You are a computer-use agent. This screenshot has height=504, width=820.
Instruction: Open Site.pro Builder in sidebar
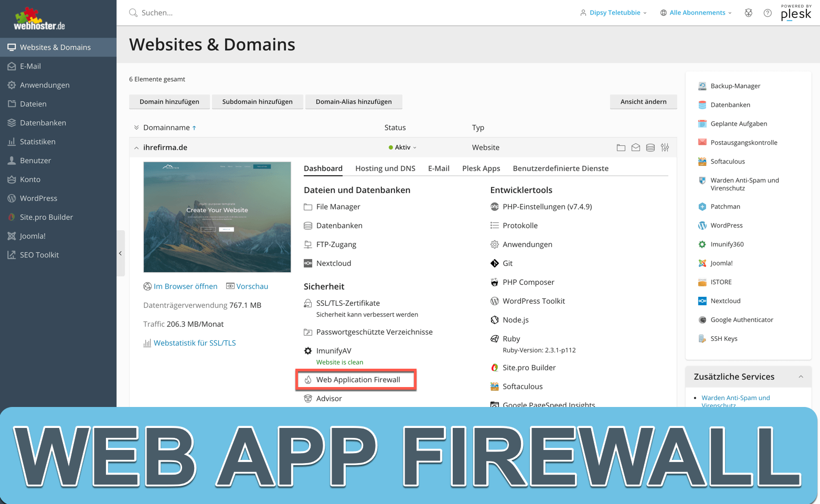[x=58, y=217]
